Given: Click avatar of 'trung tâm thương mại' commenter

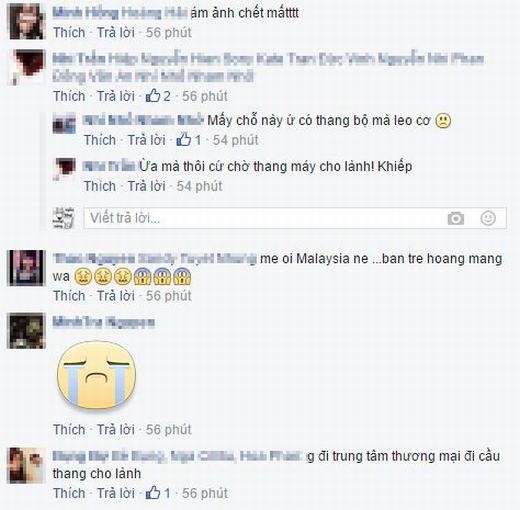Looking at the screenshot, I should [x=26, y=465].
